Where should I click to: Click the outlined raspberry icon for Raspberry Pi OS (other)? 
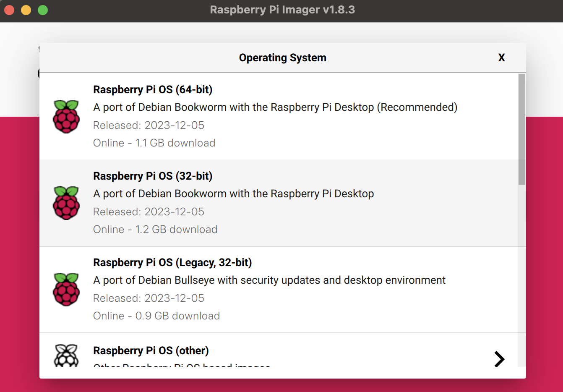point(66,355)
